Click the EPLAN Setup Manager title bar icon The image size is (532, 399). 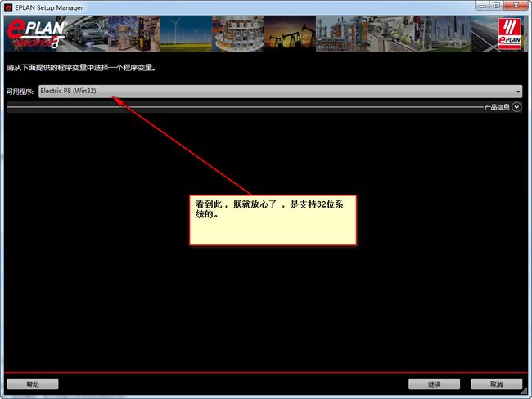coord(8,7)
